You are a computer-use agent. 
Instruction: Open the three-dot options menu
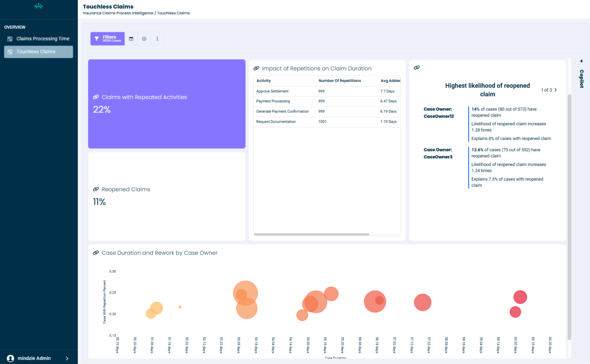(x=157, y=39)
